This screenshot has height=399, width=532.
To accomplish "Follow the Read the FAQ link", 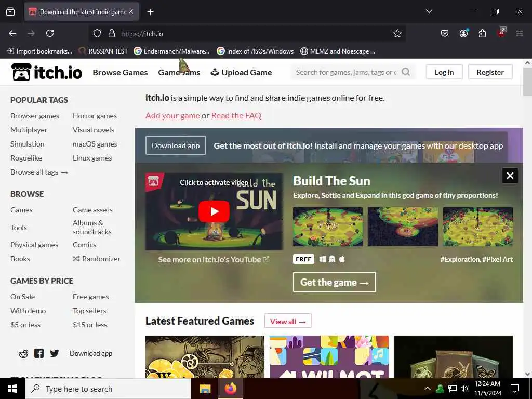I will point(236,116).
